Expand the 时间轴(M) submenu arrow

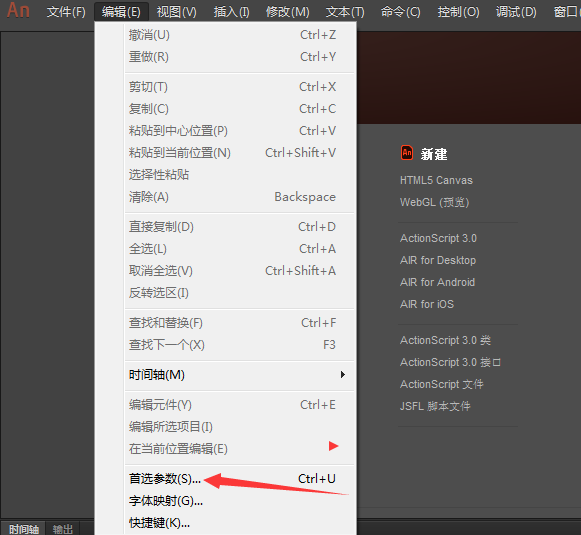[343, 375]
